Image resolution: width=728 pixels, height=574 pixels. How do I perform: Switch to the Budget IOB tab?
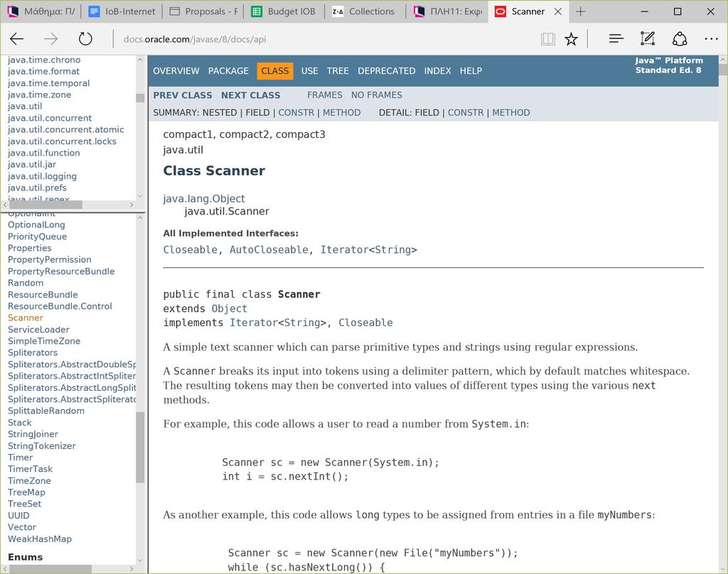click(x=284, y=11)
